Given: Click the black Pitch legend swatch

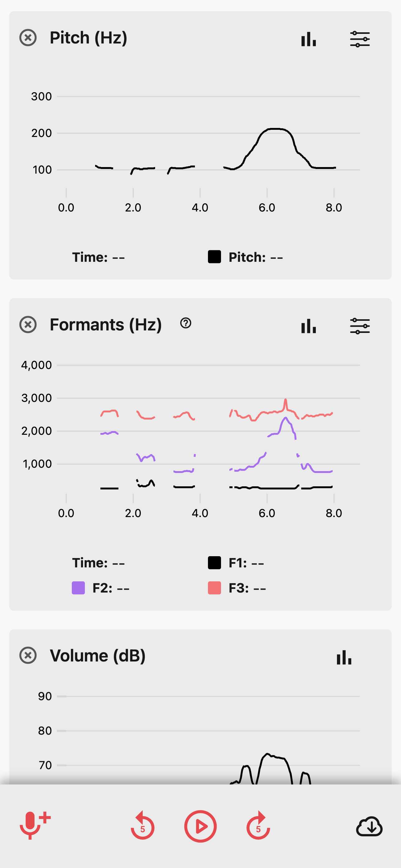Looking at the screenshot, I should [x=214, y=257].
